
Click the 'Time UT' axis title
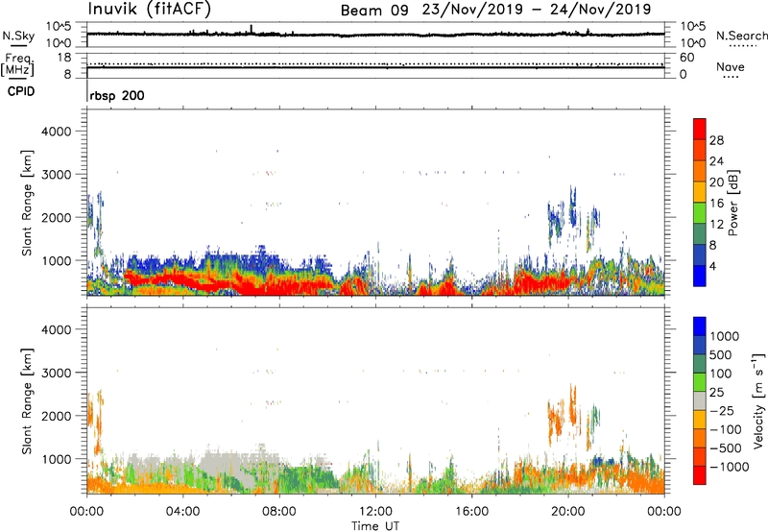click(x=375, y=526)
